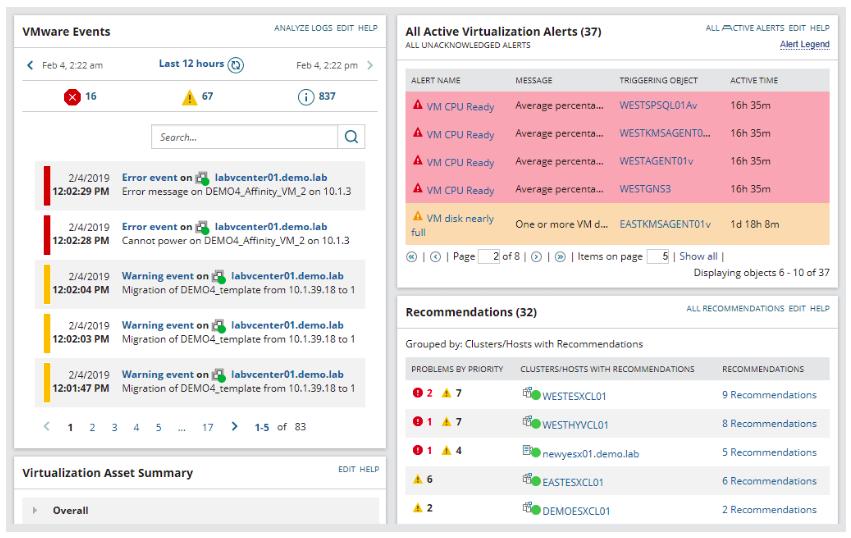Screen dimensions: 851x538
Task: Click critical alert icon for WESTSPSQL01Av row
Action: click(x=417, y=104)
